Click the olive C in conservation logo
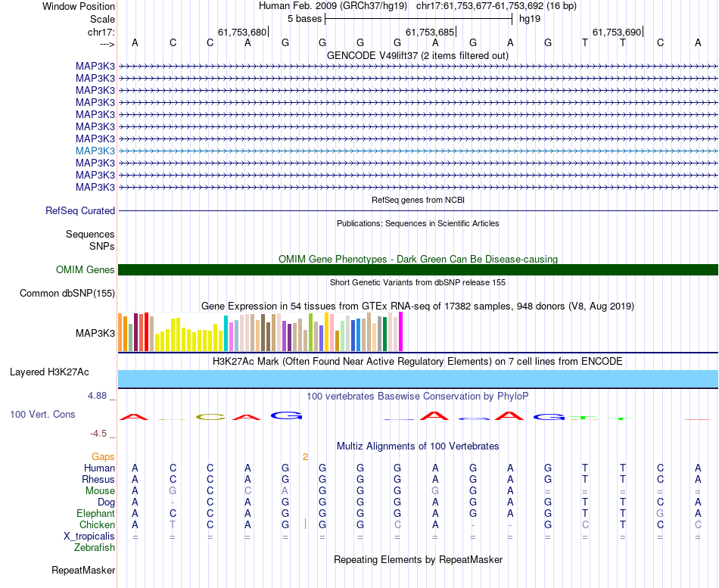The image size is (719, 588). pos(210,418)
